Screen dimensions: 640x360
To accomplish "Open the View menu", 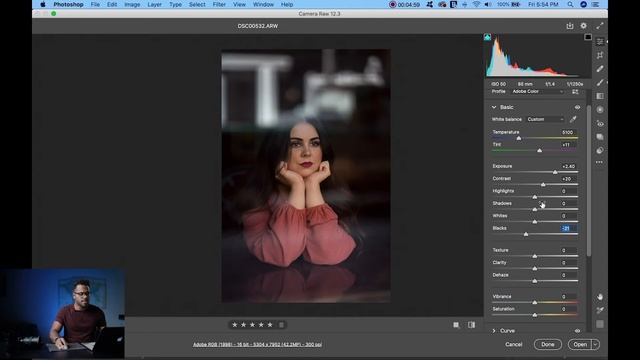I will 239,4.
